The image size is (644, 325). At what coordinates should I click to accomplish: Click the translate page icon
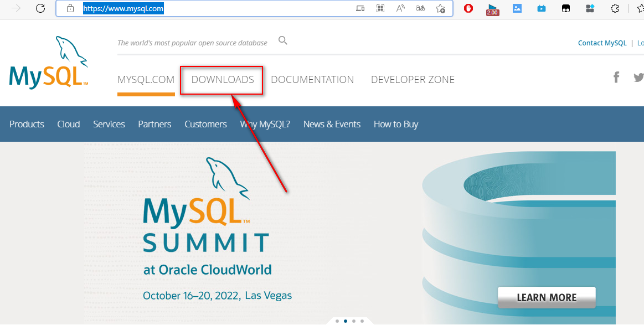420,8
